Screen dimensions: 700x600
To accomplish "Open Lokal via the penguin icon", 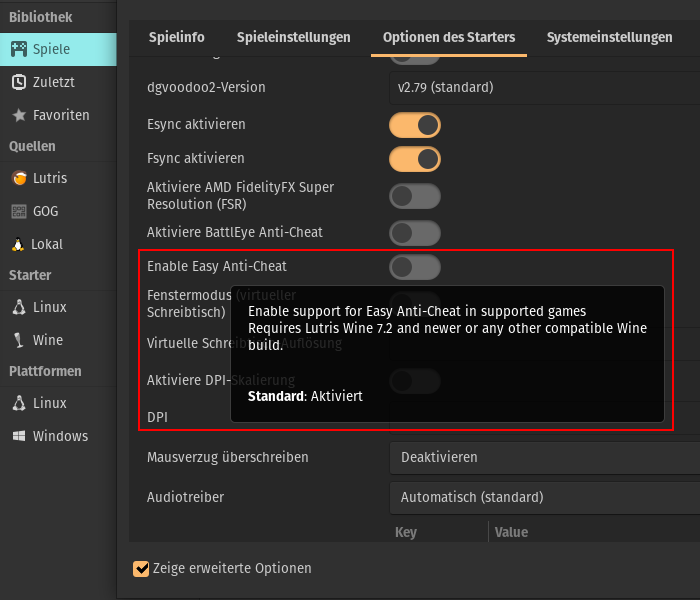I will click(x=19, y=244).
